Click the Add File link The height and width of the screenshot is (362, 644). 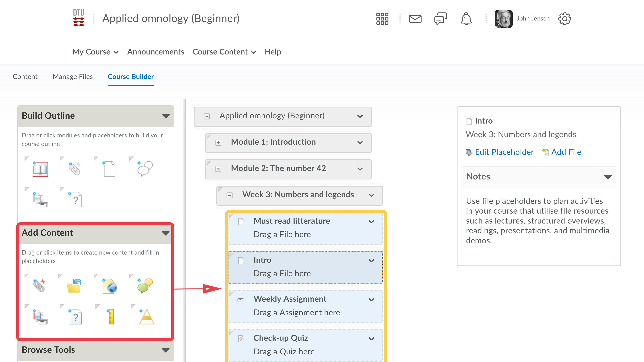click(x=566, y=152)
